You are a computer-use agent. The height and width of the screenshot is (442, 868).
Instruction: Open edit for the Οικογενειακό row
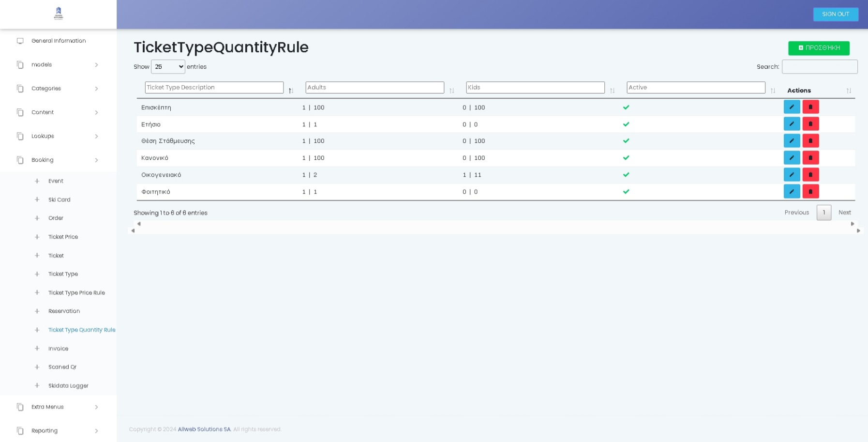(792, 175)
